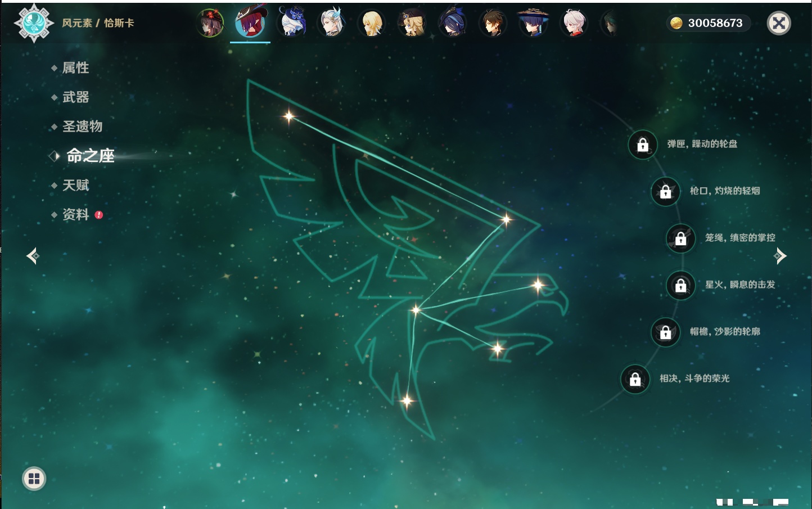
Task: Click the label text 笼绳, 缜密的掌控
Action: point(741,238)
